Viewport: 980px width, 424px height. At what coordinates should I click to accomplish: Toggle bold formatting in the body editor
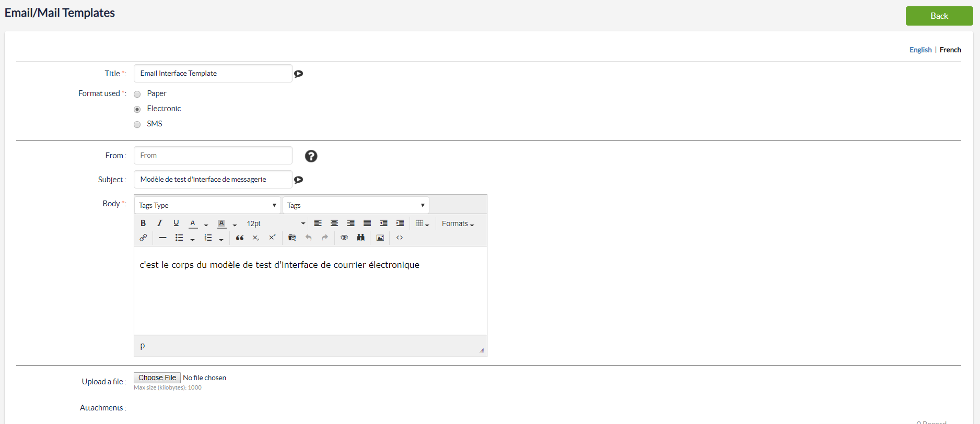point(143,223)
